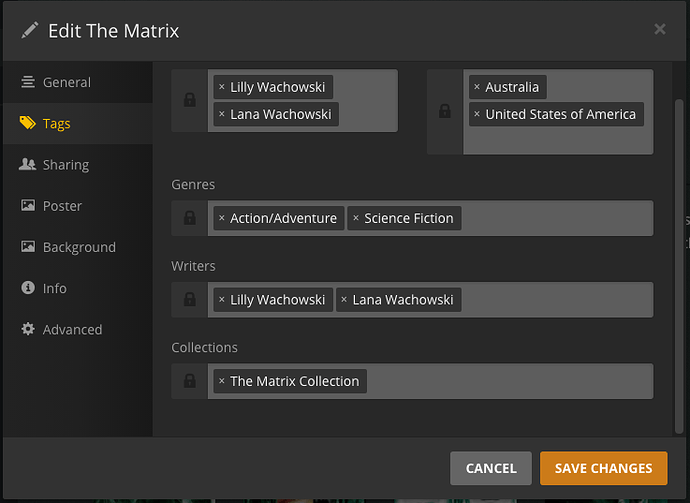Open the Sharing section

78,165
